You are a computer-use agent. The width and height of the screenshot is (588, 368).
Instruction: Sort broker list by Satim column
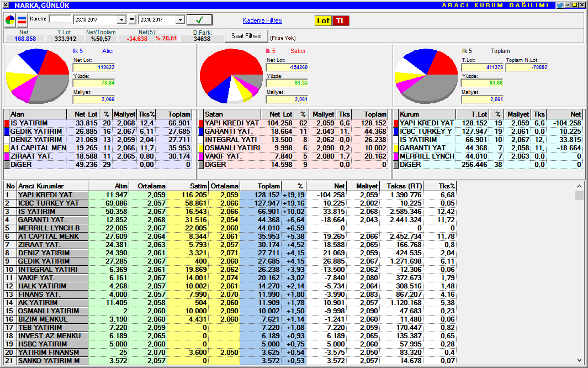pos(188,186)
